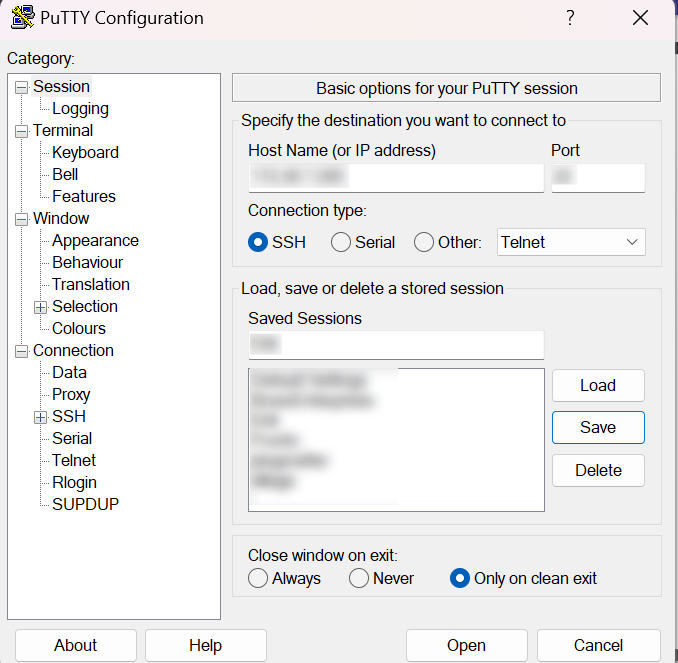Image resolution: width=678 pixels, height=663 pixels.
Task: Go to the Colours settings panel
Action: (x=78, y=329)
